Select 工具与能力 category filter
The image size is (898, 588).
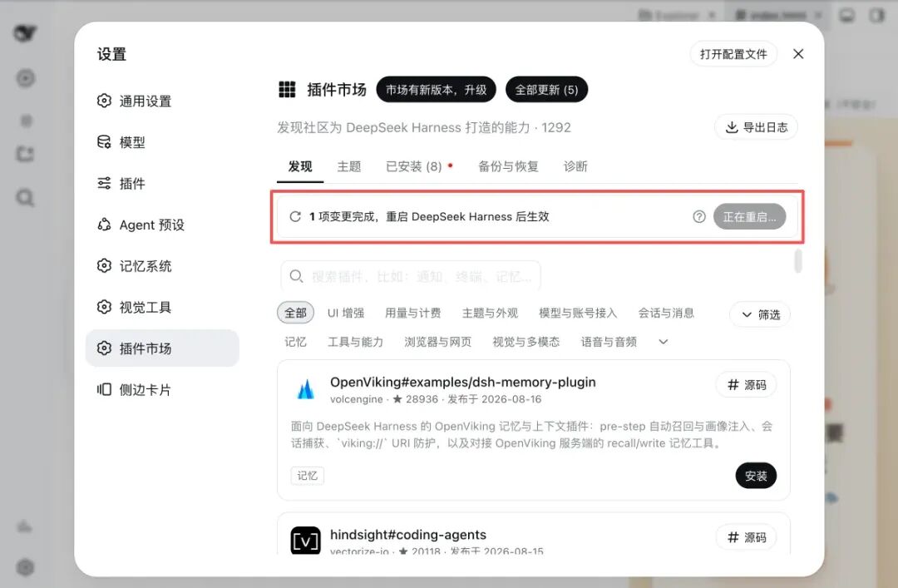click(356, 342)
